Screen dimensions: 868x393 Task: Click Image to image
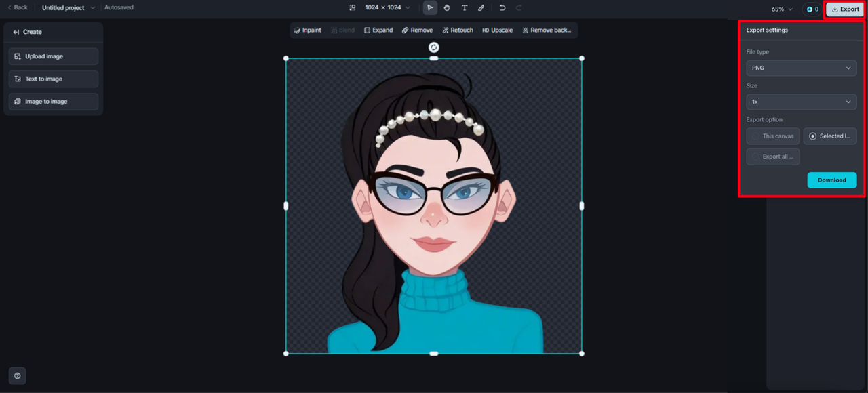click(x=54, y=102)
